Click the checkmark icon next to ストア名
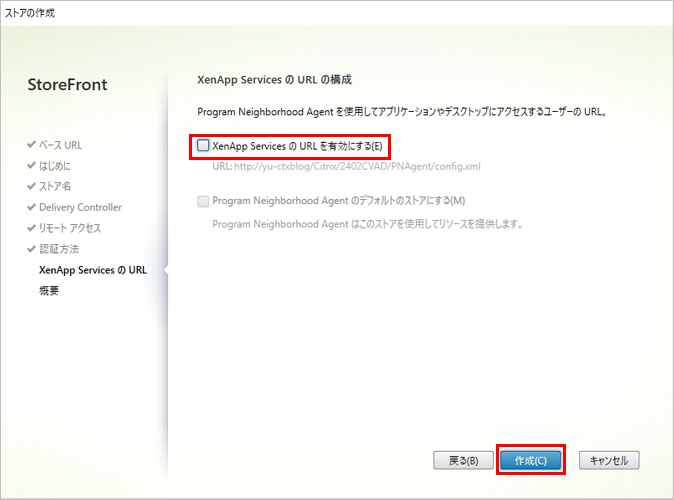Image resolution: width=674 pixels, height=500 pixels. [32, 186]
